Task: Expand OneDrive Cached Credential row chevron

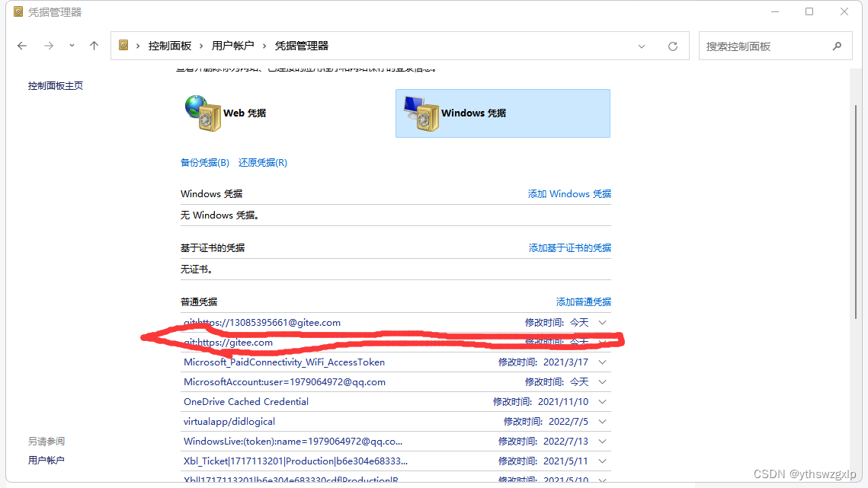Action: [x=602, y=402]
